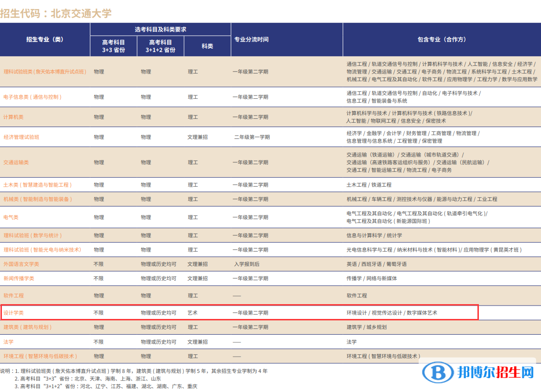Click 英语 / 西班牙语 / 葡萄牙语 cell
This screenshot has height=392, width=541.
click(x=377, y=264)
